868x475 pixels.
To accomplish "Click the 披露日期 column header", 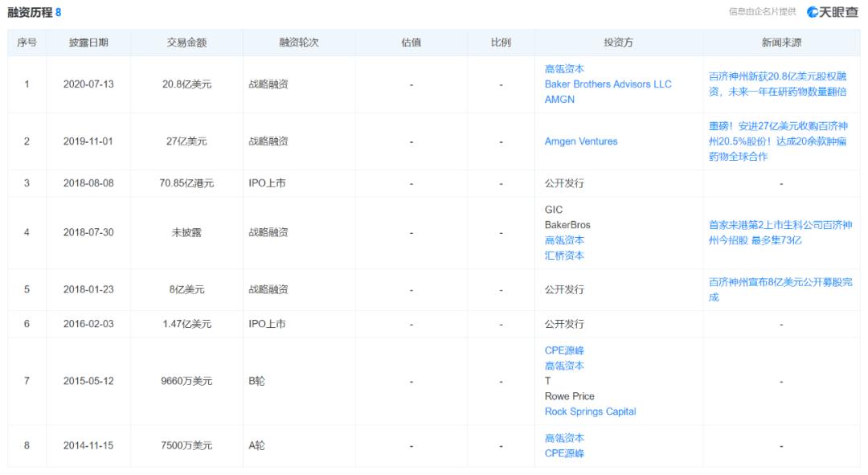I will point(88,43).
